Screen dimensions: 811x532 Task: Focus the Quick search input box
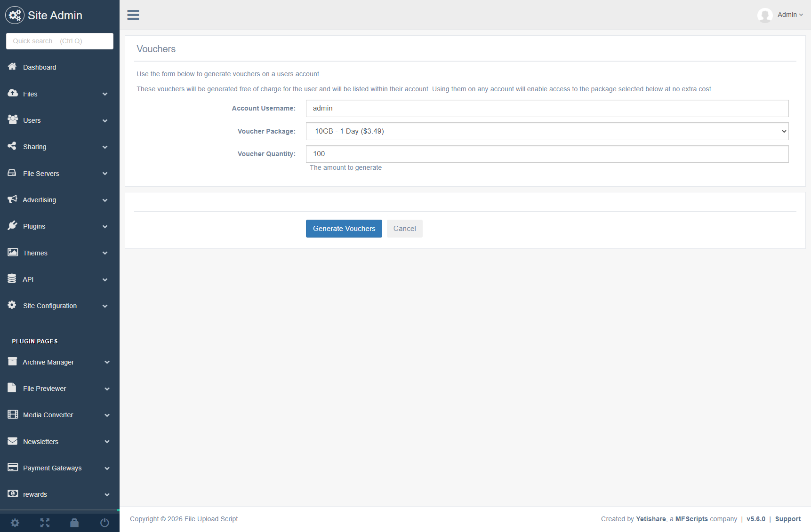60,41
